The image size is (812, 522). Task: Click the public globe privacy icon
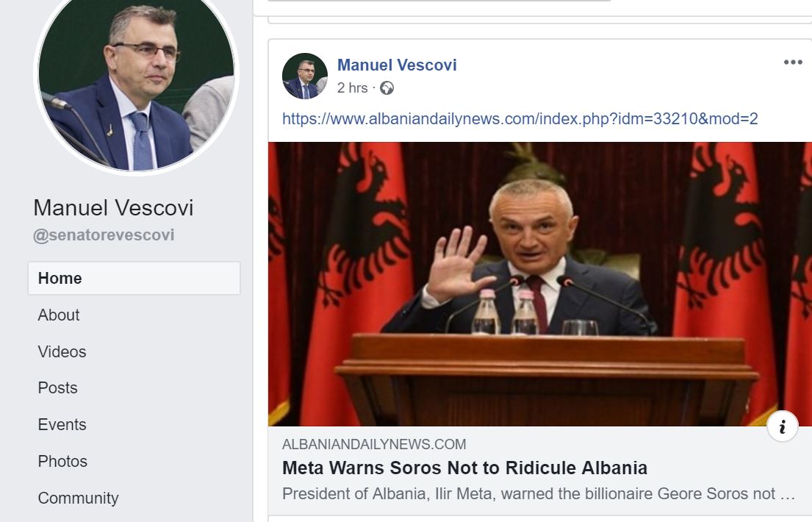coord(387,88)
